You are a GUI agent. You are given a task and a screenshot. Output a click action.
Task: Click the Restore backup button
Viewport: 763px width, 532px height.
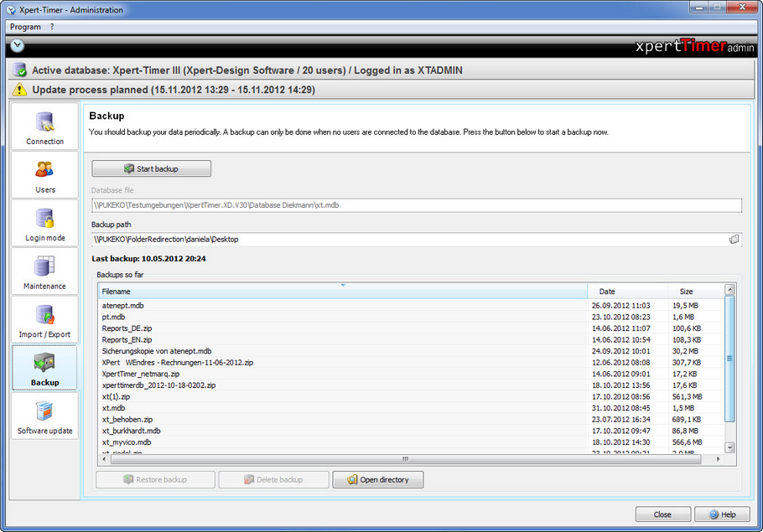click(x=155, y=479)
